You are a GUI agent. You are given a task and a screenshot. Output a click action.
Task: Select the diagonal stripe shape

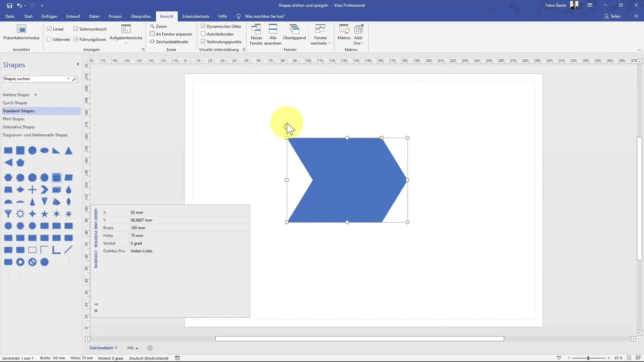[x=69, y=250]
